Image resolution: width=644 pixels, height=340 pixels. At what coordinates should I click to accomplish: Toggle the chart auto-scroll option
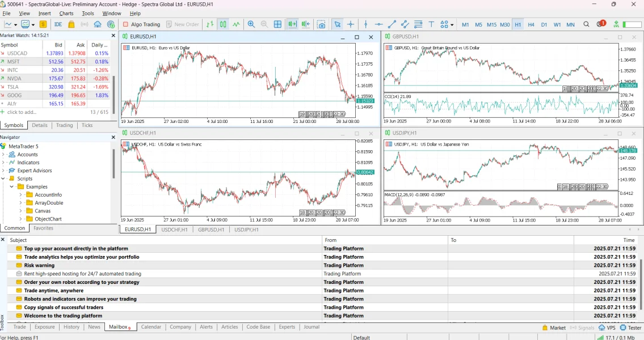point(292,24)
